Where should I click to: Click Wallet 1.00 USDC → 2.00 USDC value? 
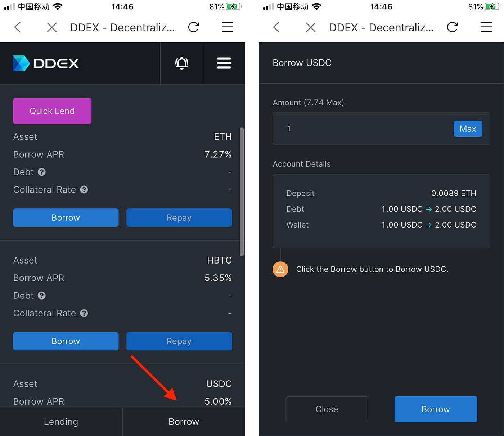[429, 225]
